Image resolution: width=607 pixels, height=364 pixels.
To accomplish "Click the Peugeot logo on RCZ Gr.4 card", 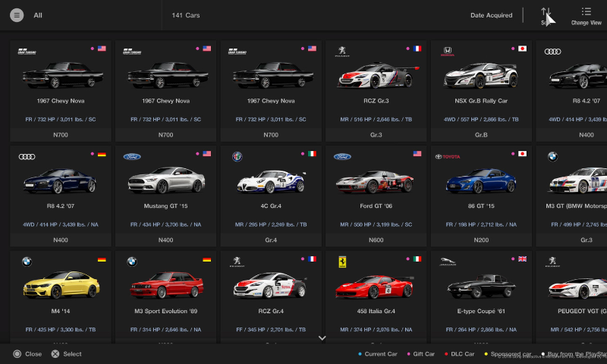I will point(237,262).
